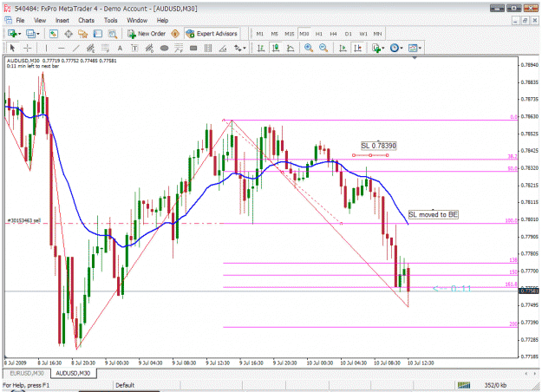Screen dimensions: 542x392
Task: Open the File menu
Action: point(20,21)
